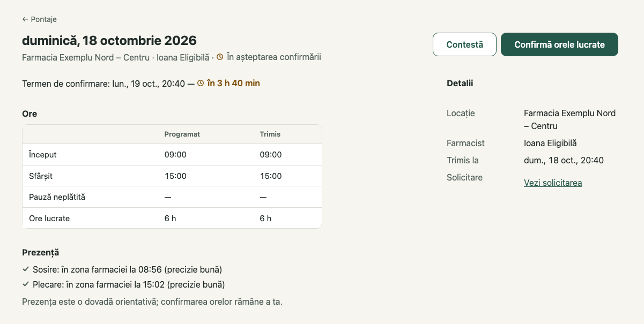Go back to Pontaje list
The image size is (644, 324).
(39, 19)
